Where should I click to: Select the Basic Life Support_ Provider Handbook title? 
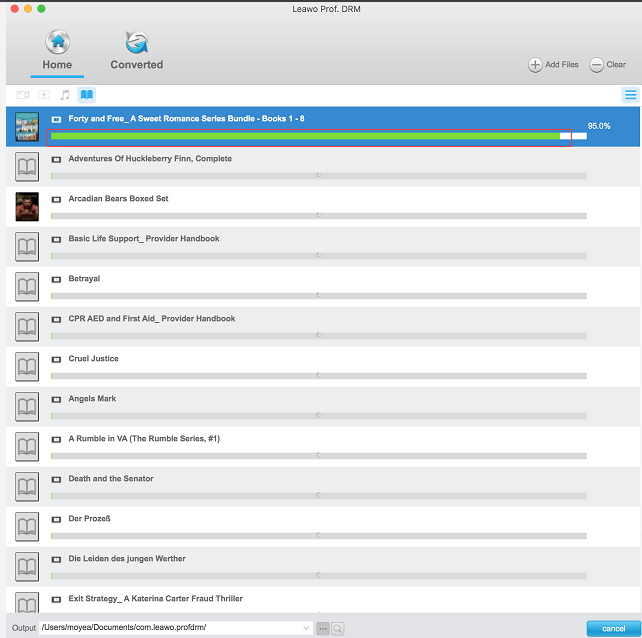(x=144, y=239)
